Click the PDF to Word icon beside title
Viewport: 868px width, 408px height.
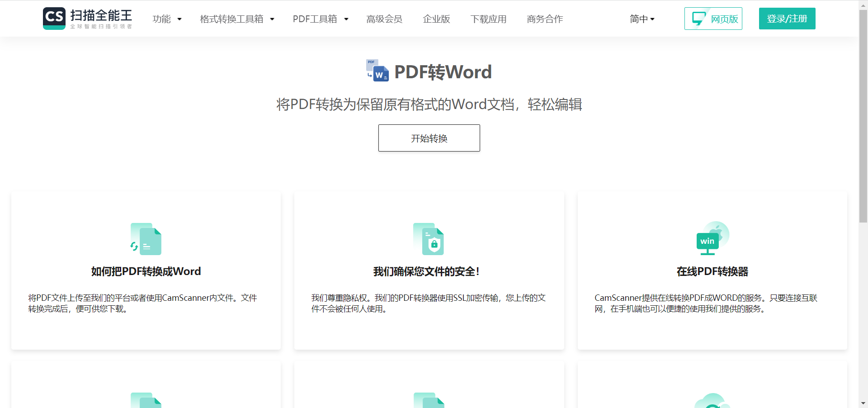click(x=377, y=71)
